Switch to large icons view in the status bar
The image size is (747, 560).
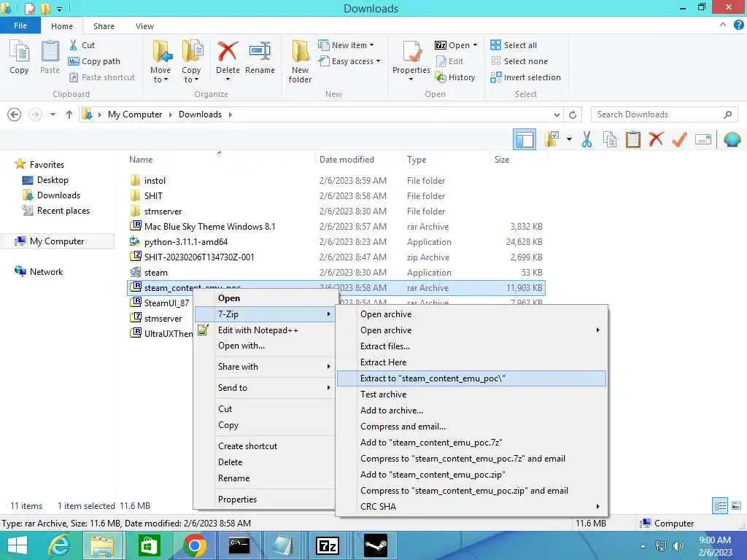pos(736,506)
